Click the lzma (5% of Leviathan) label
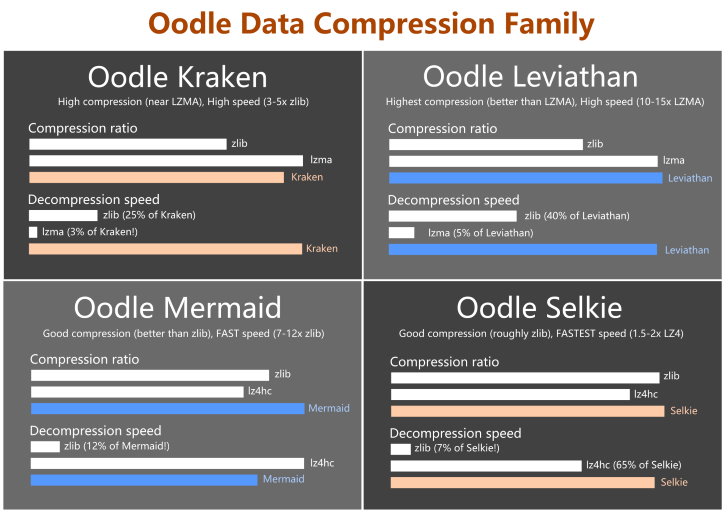728x515 pixels. (x=481, y=233)
